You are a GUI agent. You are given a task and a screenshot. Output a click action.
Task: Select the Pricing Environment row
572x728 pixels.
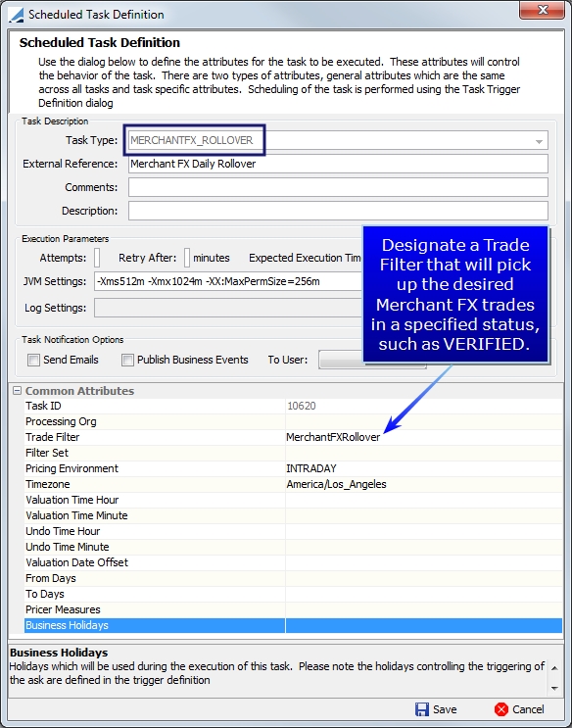point(294,468)
